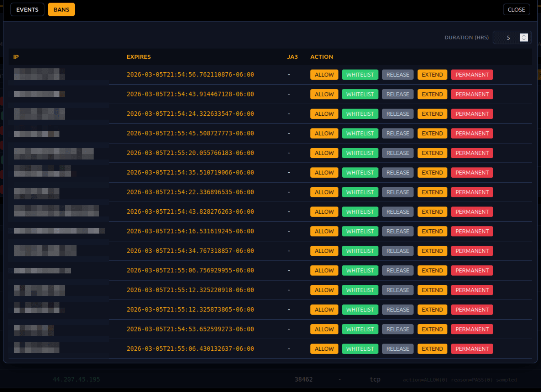Click the JA3 column header
This screenshot has width=541, height=392.
point(292,57)
